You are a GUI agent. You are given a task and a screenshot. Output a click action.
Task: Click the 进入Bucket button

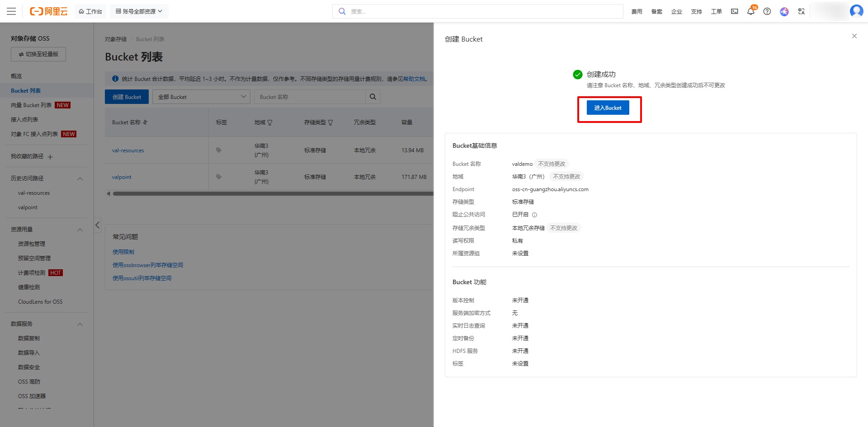click(x=608, y=108)
